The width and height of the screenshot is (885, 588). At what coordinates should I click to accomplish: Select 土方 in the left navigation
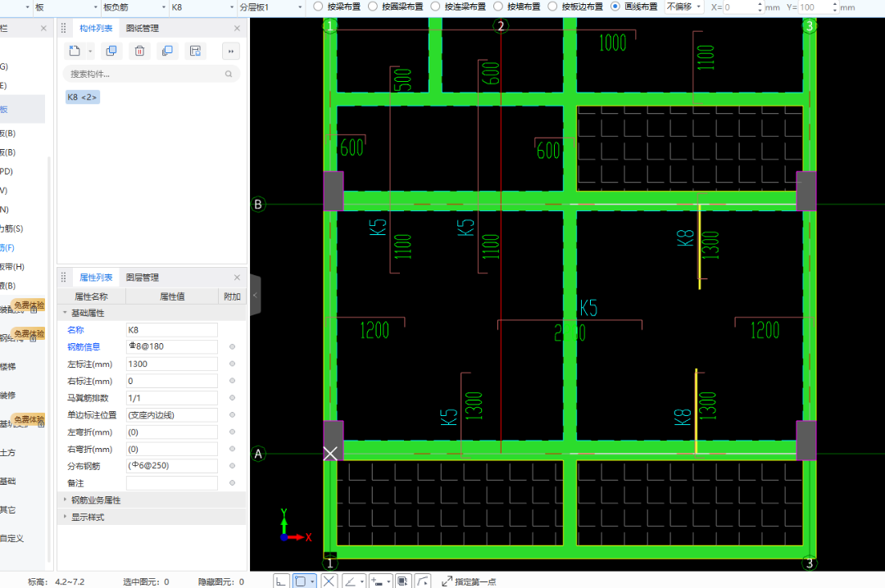click(8, 453)
